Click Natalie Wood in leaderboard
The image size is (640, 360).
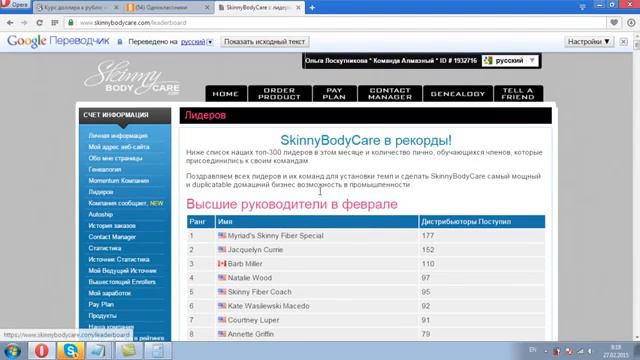click(x=250, y=278)
